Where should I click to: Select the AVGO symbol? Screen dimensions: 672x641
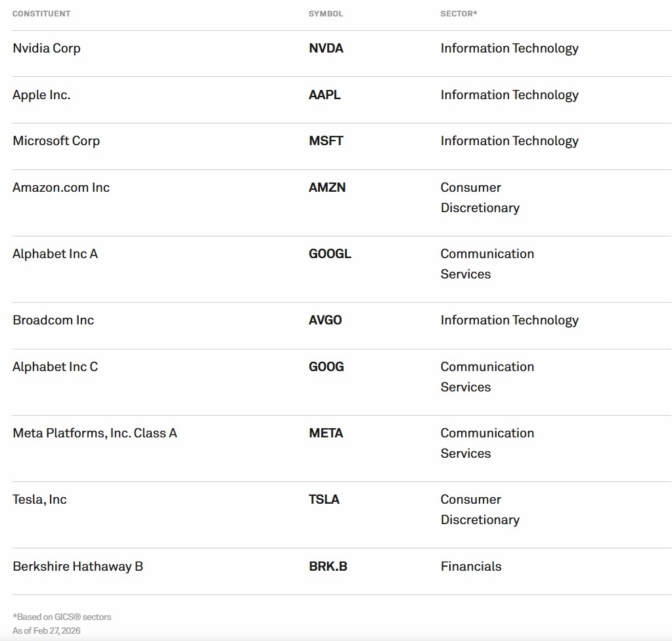325,320
